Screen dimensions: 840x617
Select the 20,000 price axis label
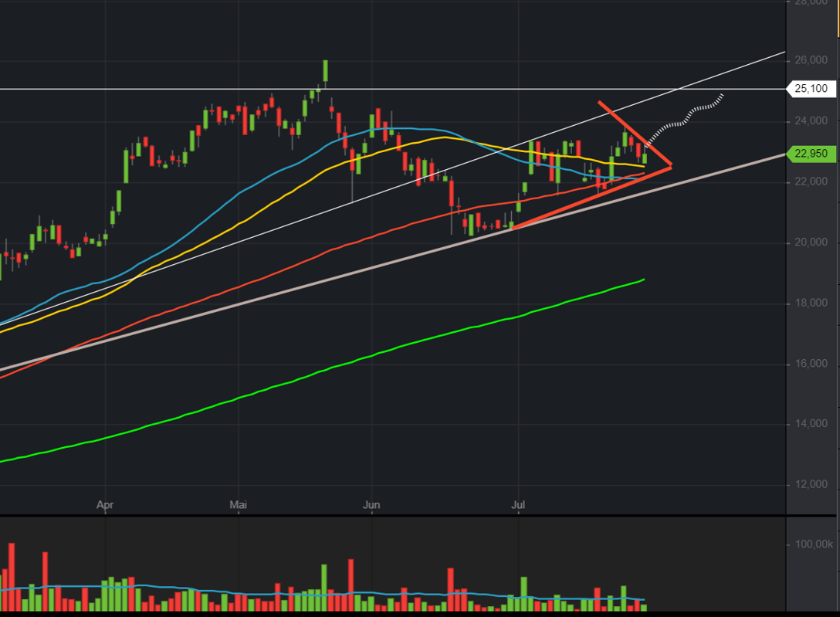click(x=811, y=242)
